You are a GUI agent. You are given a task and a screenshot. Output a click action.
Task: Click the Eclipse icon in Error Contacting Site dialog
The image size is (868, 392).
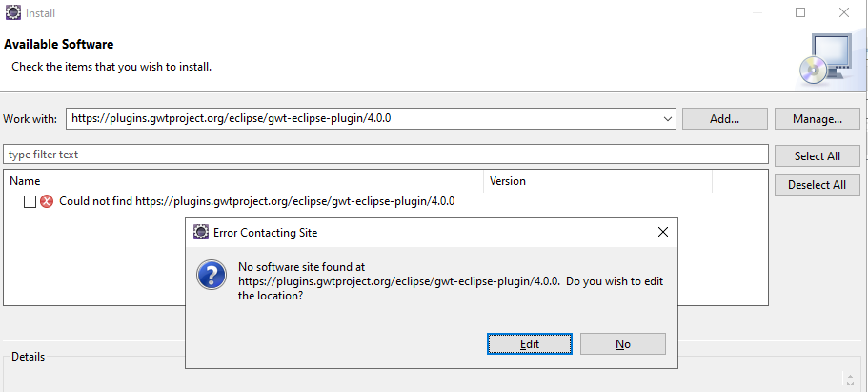(201, 232)
